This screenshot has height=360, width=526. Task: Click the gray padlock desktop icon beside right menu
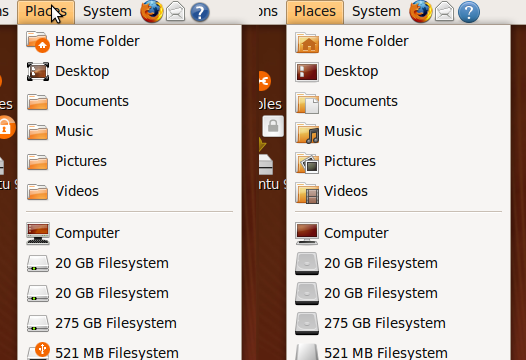pos(273,126)
